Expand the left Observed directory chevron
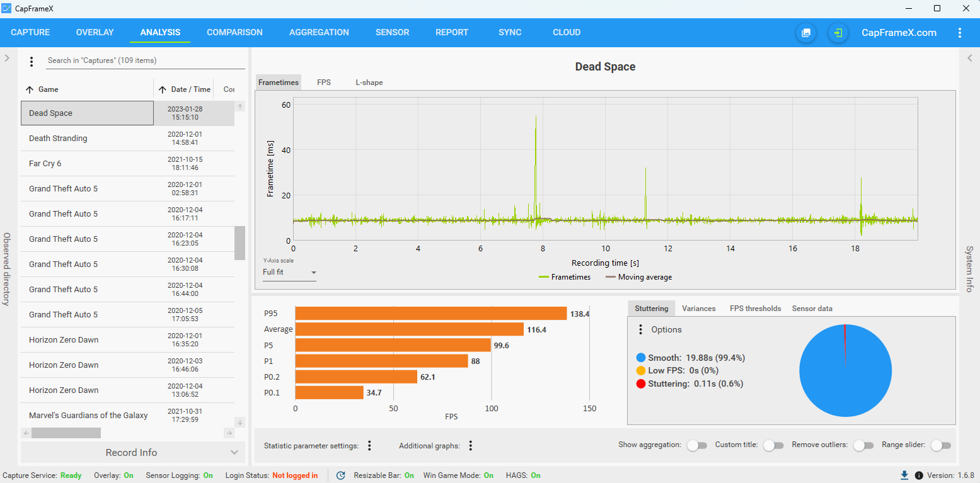 (x=7, y=58)
